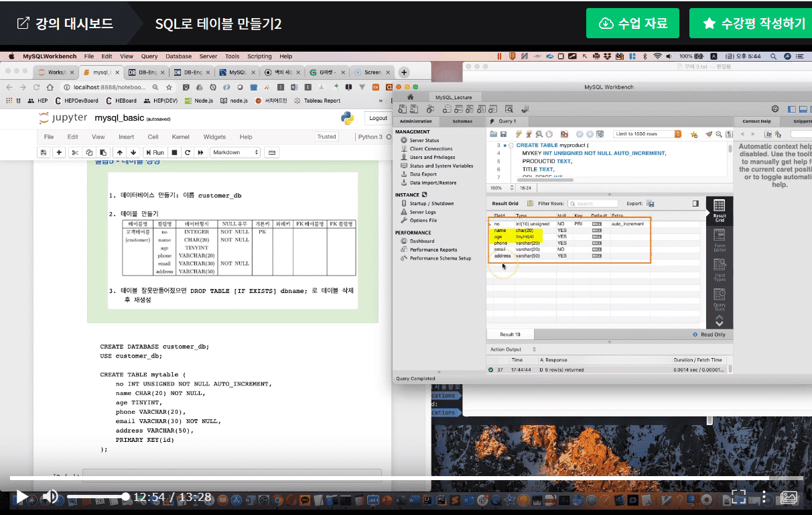Image resolution: width=812 pixels, height=515 pixels.
Task: Adjust the video volume slider
Action: click(98, 496)
